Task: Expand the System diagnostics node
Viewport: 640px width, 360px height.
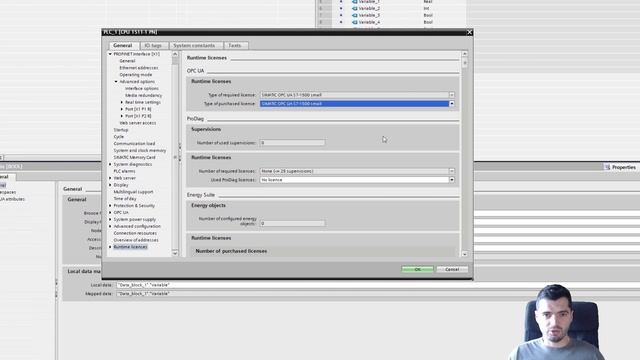Action: [x=110, y=164]
